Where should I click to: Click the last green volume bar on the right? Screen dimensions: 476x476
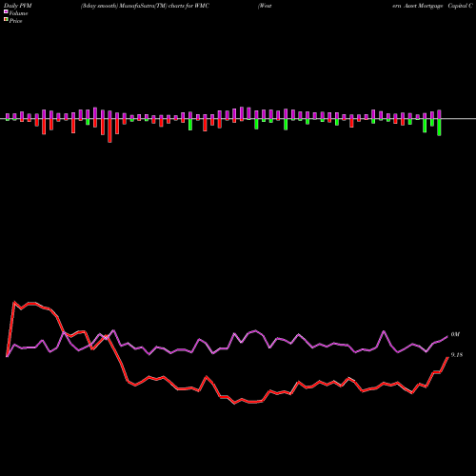pyautogui.click(x=439, y=128)
